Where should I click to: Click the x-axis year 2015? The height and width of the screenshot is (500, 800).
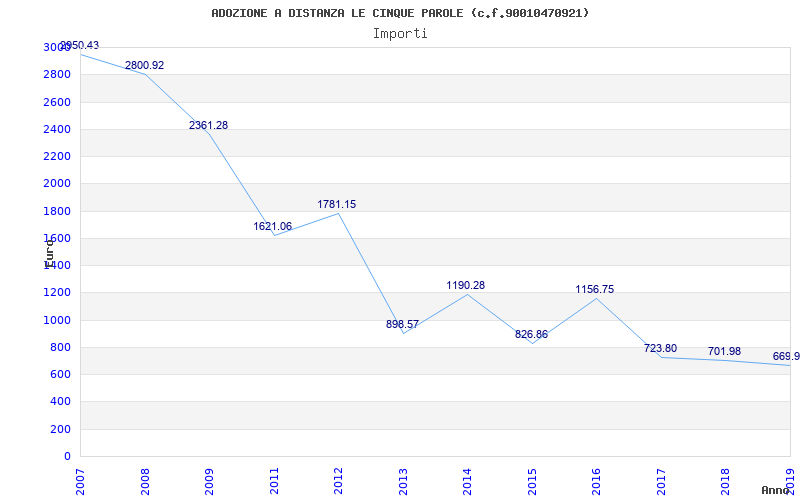[x=532, y=482]
